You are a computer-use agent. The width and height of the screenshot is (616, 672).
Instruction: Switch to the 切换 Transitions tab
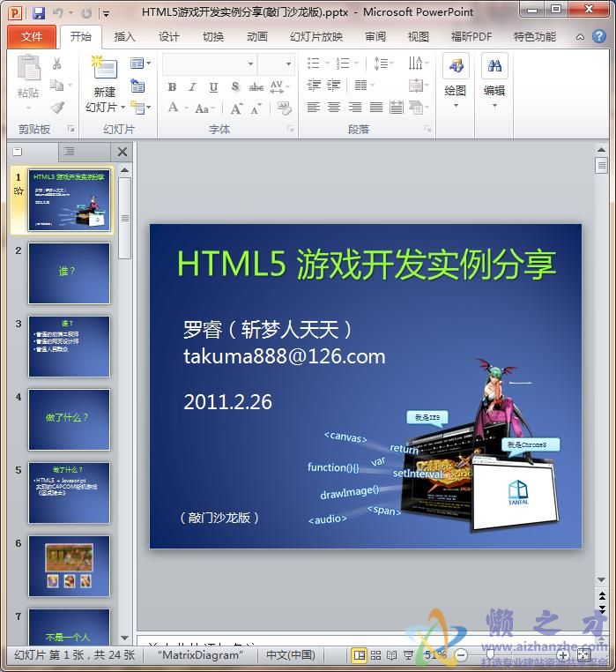point(213,37)
